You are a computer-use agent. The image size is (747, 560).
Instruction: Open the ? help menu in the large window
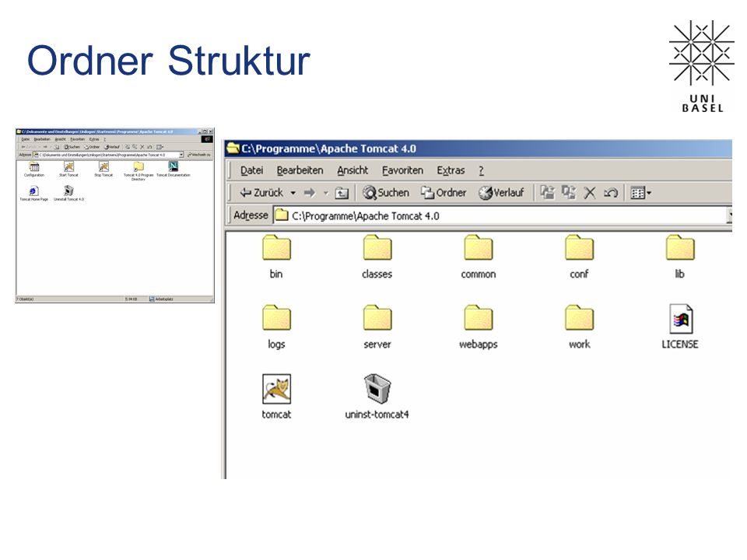[x=481, y=170]
